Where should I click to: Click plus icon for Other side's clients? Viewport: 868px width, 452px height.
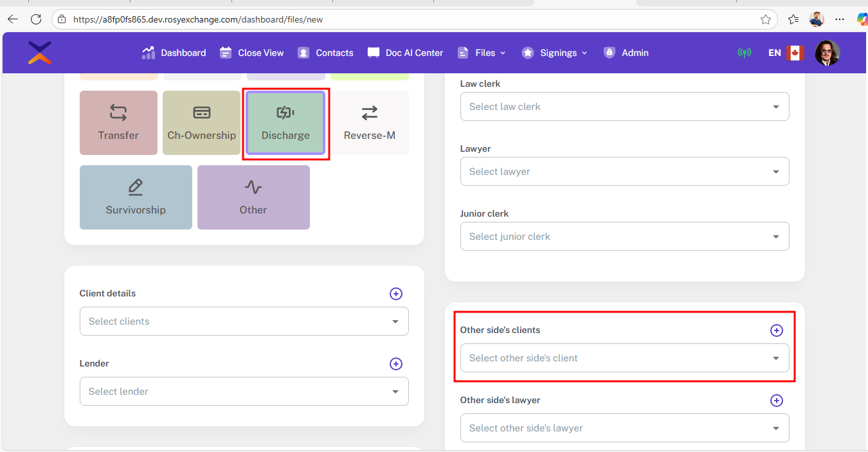coord(777,330)
